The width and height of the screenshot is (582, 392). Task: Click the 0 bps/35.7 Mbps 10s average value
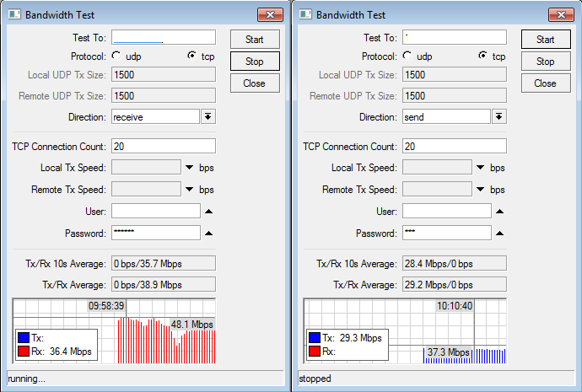click(x=164, y=264)
